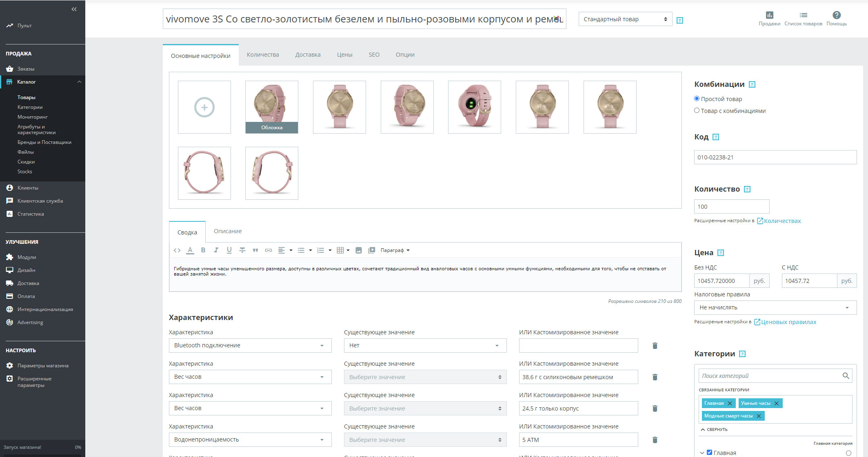Viewport: 868px width, 457px height.
Task: Click the Количество field showing 100
Action: (732, 207)
